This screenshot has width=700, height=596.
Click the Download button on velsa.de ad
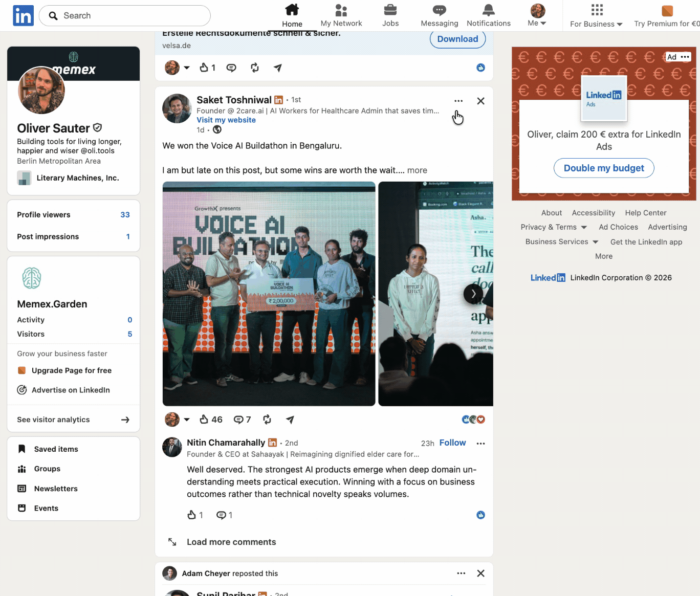tap(458, 39)
